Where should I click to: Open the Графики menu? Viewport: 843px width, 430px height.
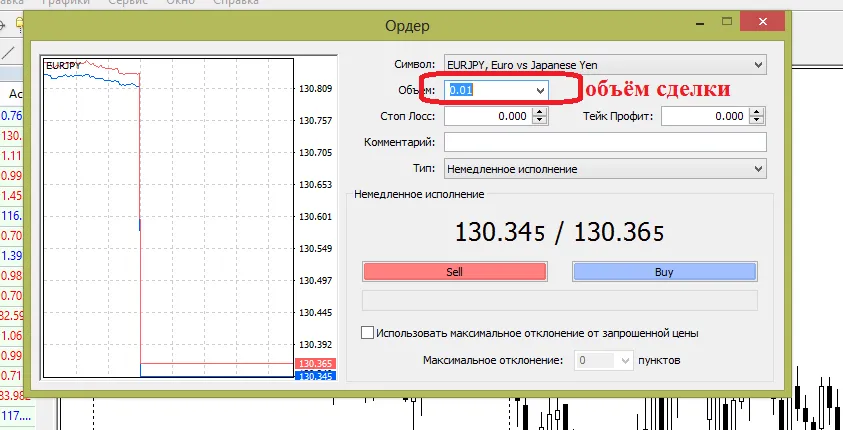(66, 2)
